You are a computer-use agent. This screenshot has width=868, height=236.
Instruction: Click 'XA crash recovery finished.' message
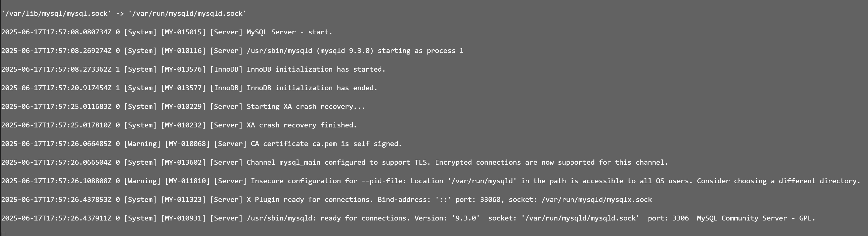(x=302, y=125)
